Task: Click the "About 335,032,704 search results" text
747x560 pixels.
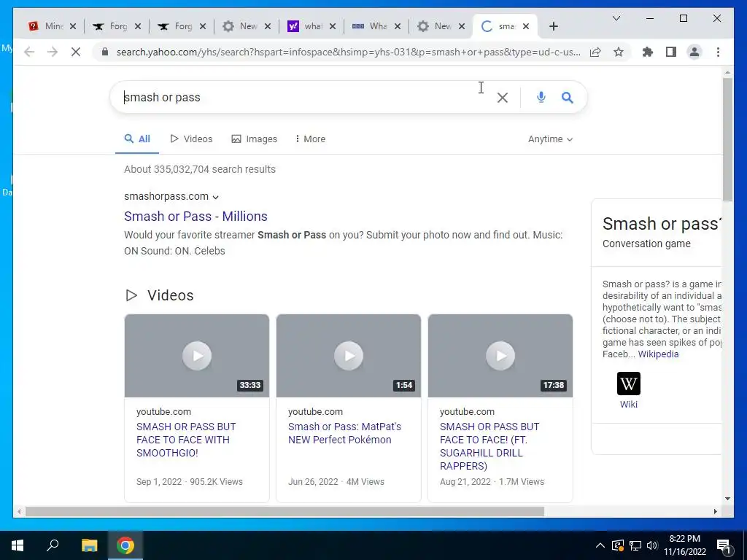Action: [x=200, y=169]
